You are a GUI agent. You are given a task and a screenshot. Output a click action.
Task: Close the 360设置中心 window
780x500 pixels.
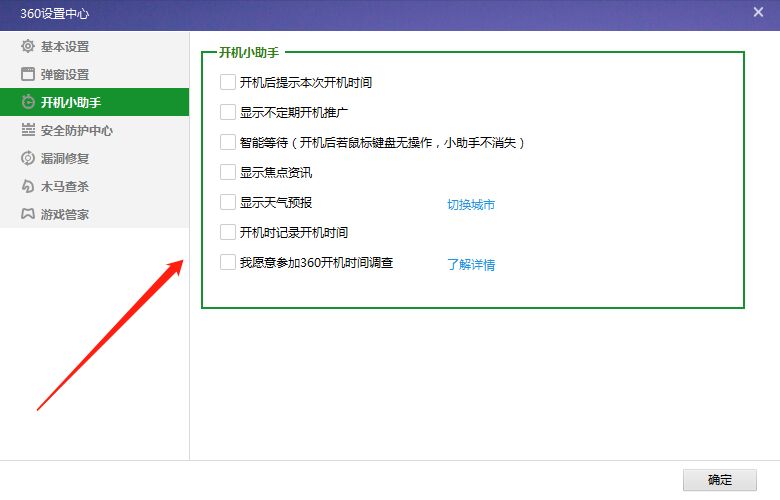coord(758,12)
